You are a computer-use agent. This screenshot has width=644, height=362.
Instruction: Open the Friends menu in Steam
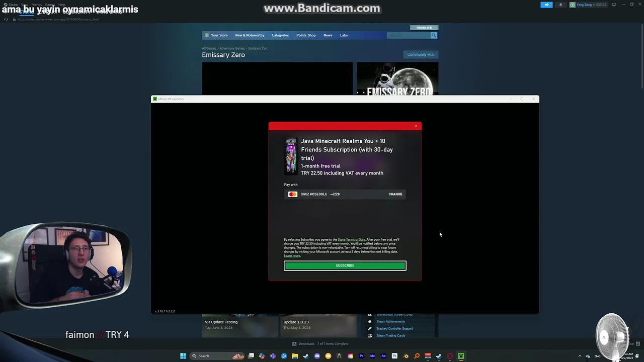(x=37, y=5)
